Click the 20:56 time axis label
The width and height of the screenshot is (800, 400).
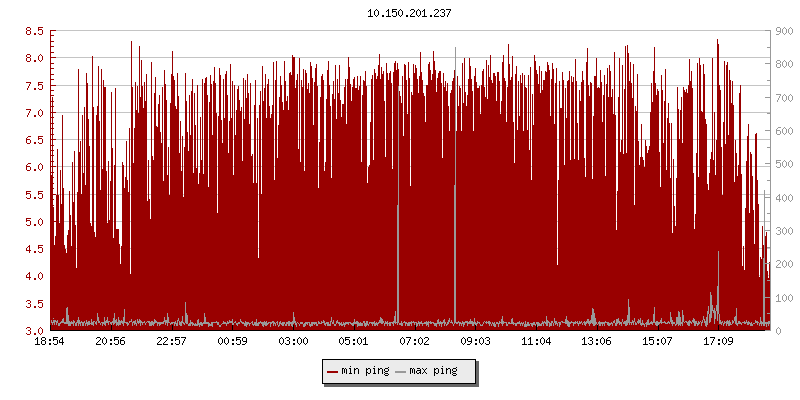[111, 342]
